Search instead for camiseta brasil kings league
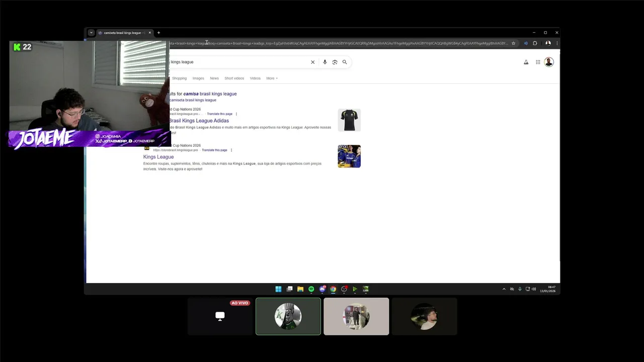 [x=193, y=100]
